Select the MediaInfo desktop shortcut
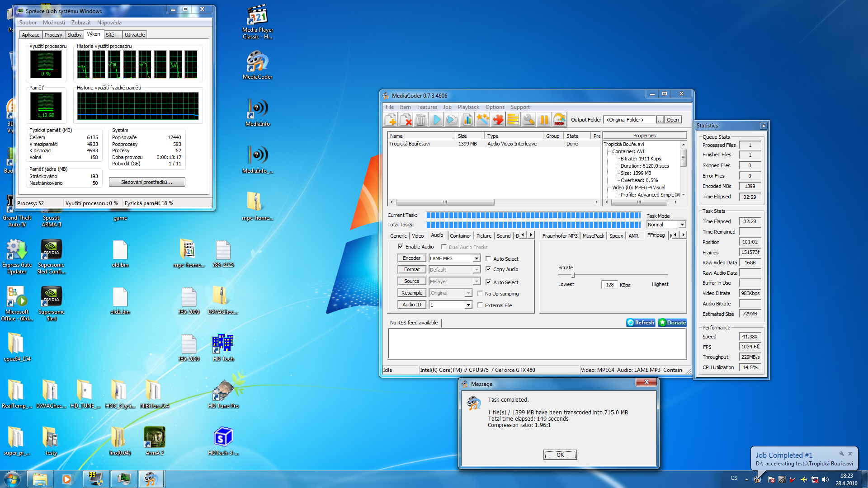Image resolution: width=868 pixels, height=488 pixels. pyautogui.click(x=258, y=112)
